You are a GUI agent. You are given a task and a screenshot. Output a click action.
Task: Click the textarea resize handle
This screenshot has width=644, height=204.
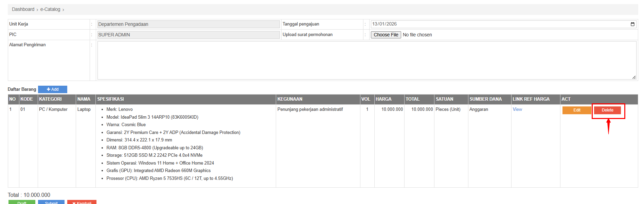tap(634, 77)
